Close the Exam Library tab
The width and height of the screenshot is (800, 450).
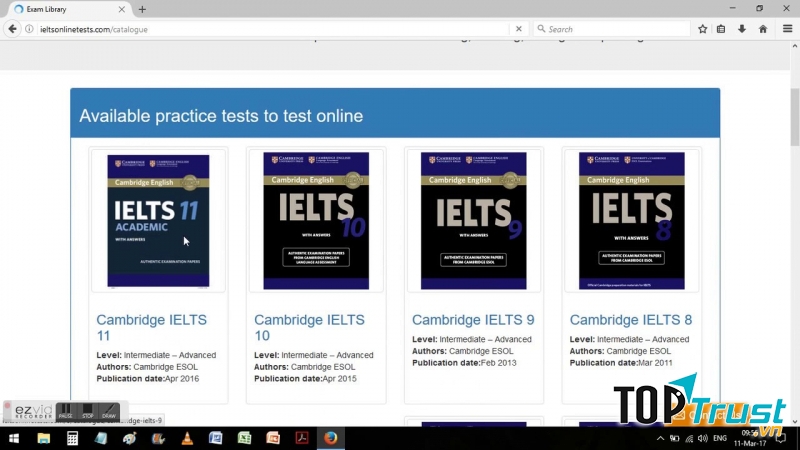(x=121, y=9)
